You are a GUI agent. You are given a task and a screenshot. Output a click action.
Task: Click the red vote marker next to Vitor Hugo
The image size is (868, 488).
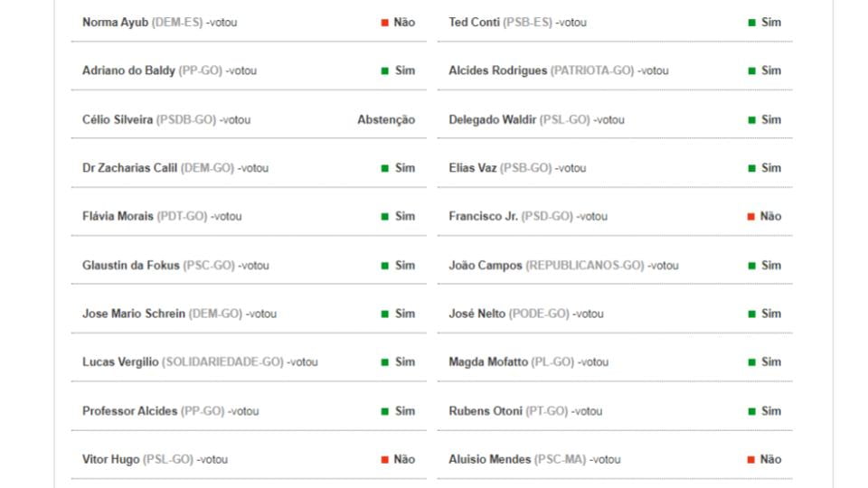point(384,460)
